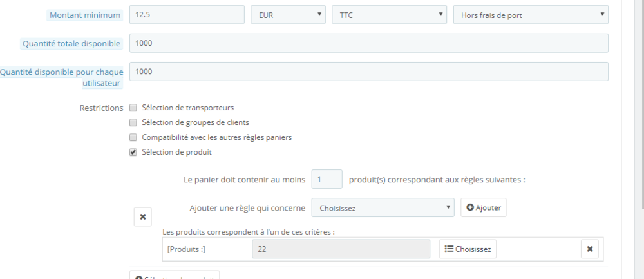Toggle Compatibilité avec les autres règles paniers

coord(133,137)
